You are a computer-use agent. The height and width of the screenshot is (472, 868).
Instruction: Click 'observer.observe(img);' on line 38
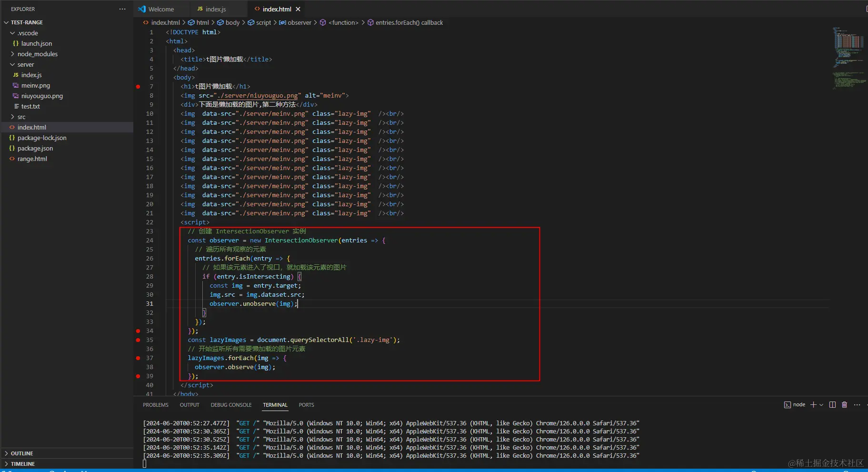235,367
